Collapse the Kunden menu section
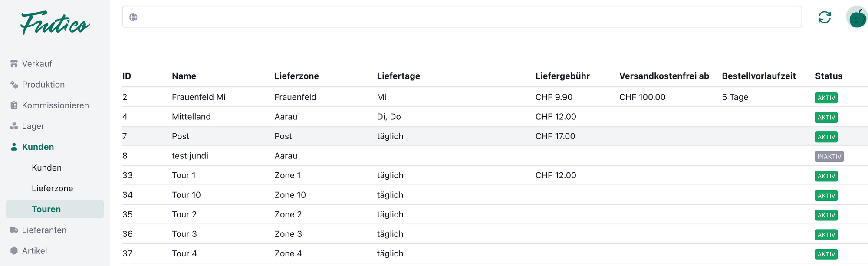The width and height of the screenshot is (868, 266). click(x=38, y=147)
